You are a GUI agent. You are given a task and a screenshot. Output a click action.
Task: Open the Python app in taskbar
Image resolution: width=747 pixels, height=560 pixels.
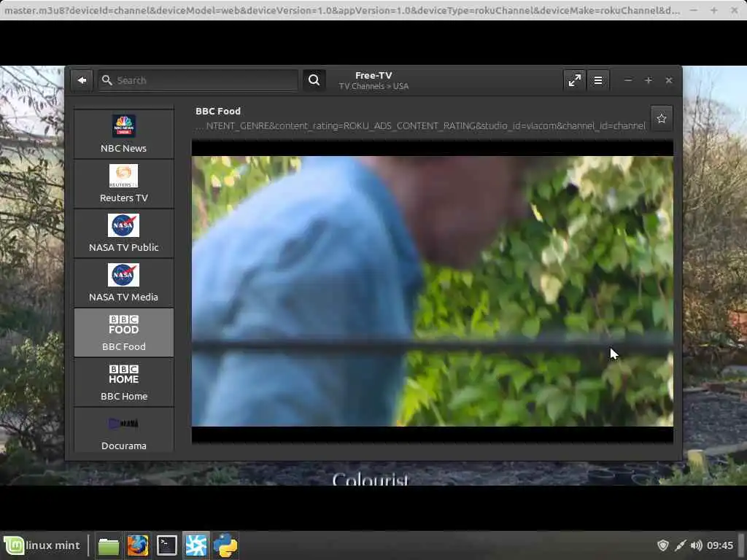point(225,545)
